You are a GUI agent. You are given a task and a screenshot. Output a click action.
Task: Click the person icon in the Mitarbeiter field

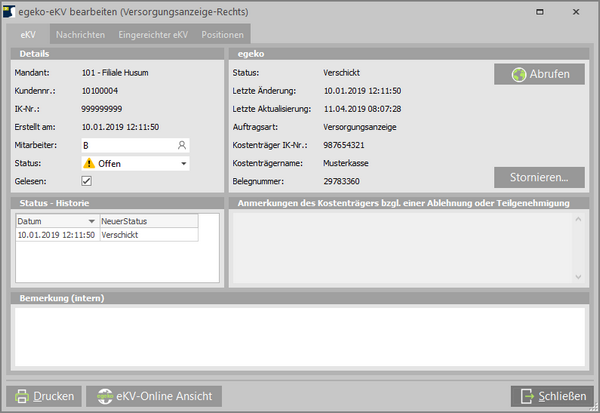[182, 145]
